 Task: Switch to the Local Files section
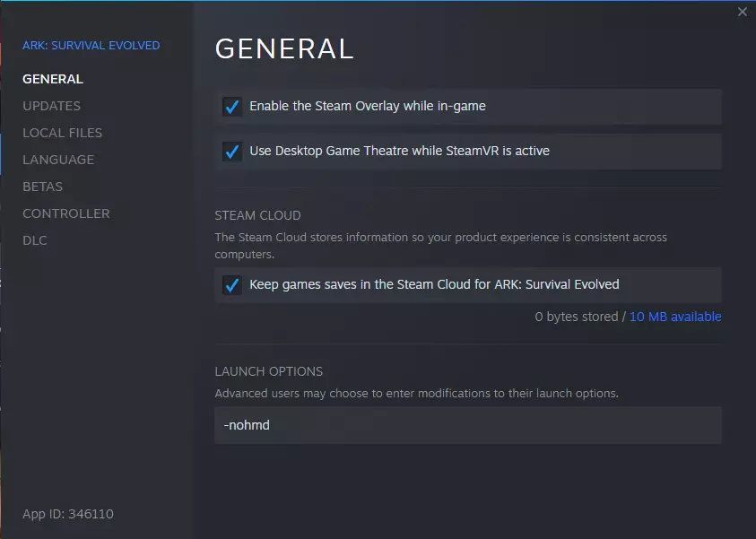click(x=62, y=133)
